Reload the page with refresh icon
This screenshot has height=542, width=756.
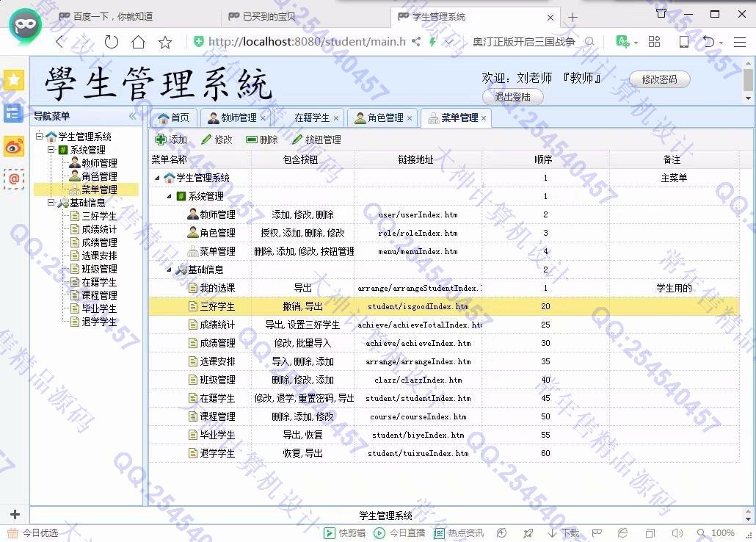coord(112,42)
